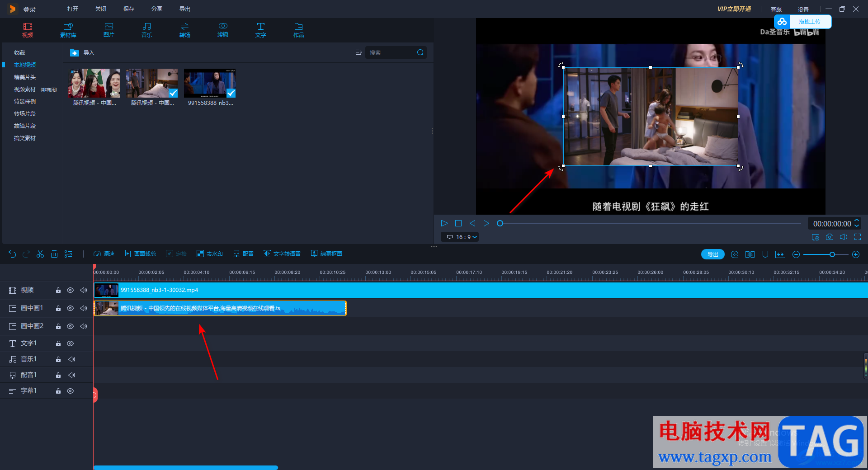Screen dimensions: 868x470
Task: Open preview quality settings monitor icon
Action: [x=816, y=237]
